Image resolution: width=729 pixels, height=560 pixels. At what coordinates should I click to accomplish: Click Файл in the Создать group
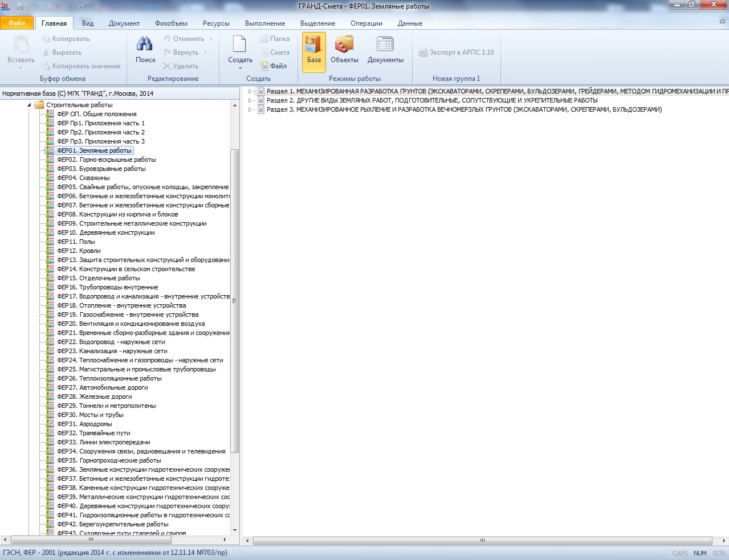point(274,66)
